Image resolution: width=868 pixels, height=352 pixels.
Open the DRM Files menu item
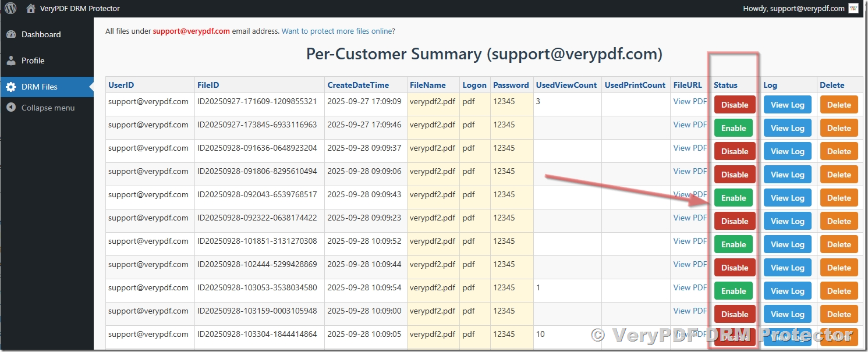[x=40, y=87]
